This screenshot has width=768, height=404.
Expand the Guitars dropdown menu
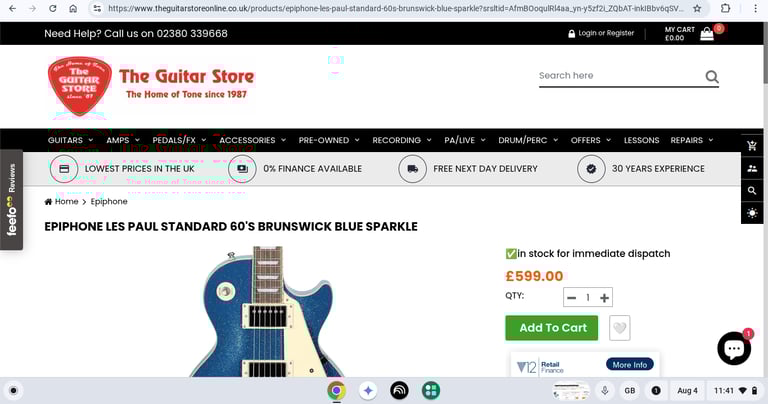pos(70,140)
